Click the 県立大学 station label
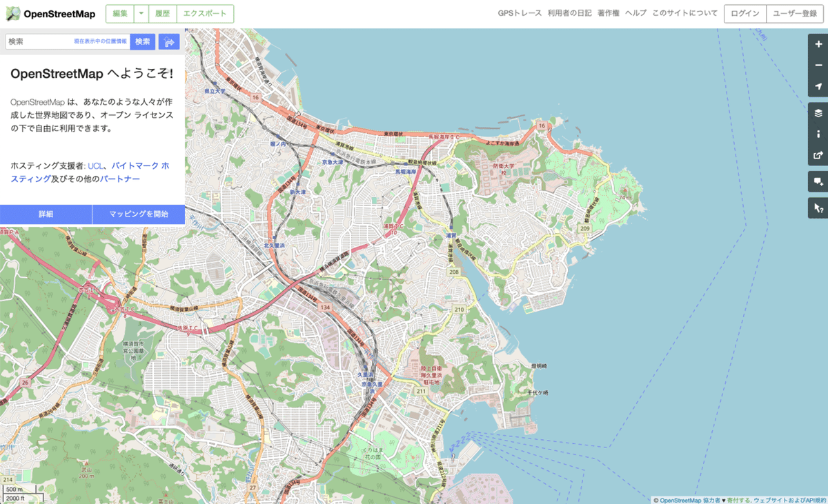Image resolution: width=828 pixels, height=504 pixels. 215,90
